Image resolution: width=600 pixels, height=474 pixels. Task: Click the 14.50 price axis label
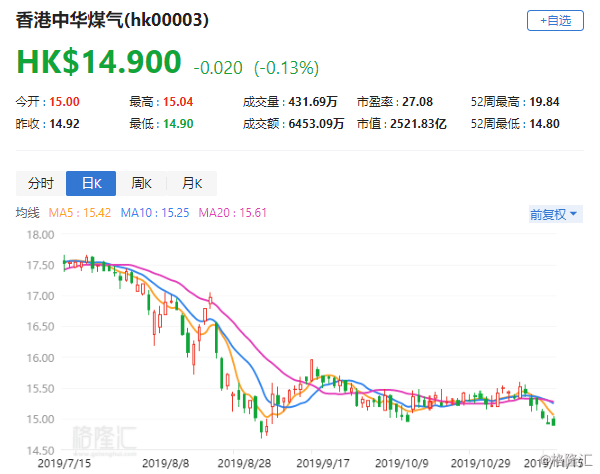pyautogui.click(x=40, y=450)
